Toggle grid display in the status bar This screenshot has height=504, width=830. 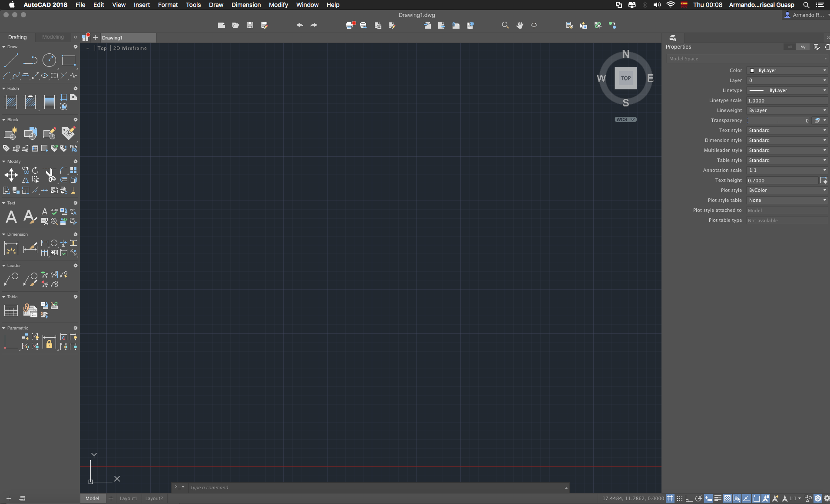(x=671, y=498)
